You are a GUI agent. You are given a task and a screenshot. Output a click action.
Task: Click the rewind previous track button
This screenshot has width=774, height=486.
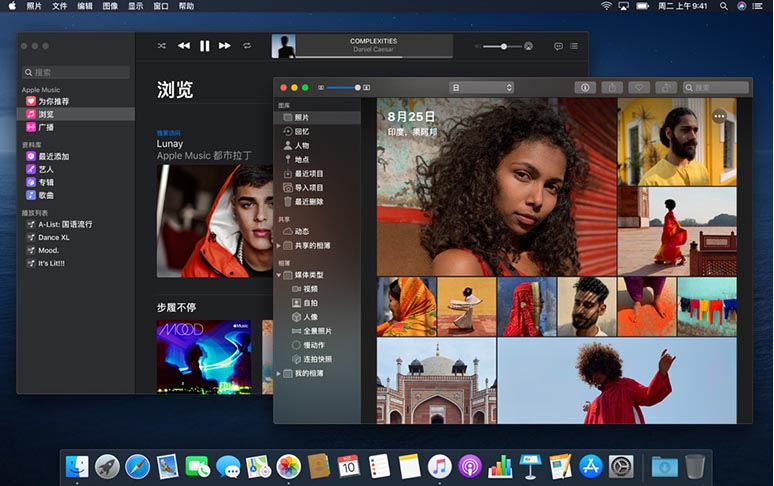pos(184,46)
